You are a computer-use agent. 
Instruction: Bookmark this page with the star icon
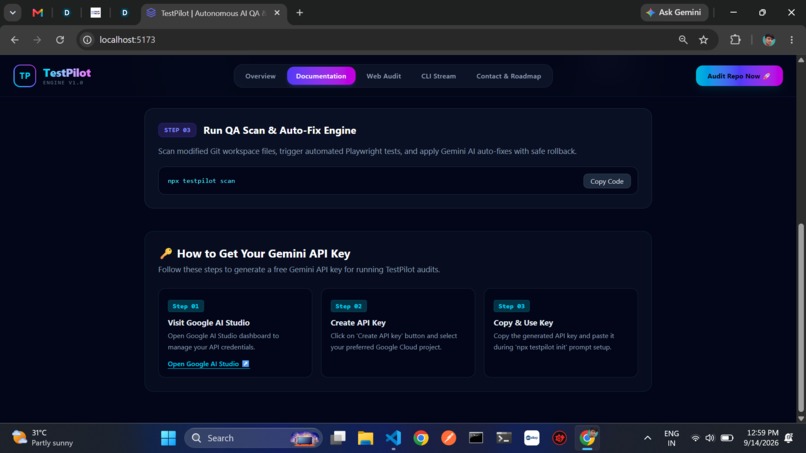tap(703, 40)
